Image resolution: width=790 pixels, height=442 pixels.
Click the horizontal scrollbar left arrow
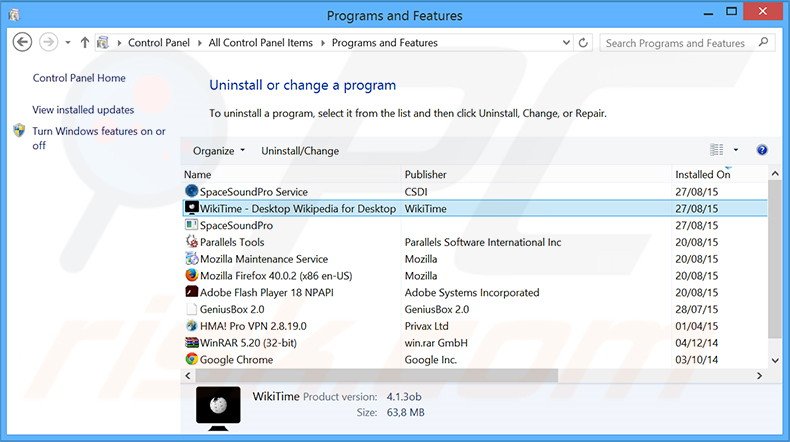[x=188, y=375]
